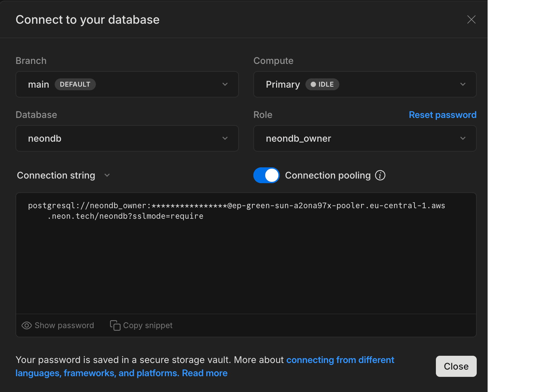
Task: Click the eye icon next to Show password
Action: (x=26, y=325)
